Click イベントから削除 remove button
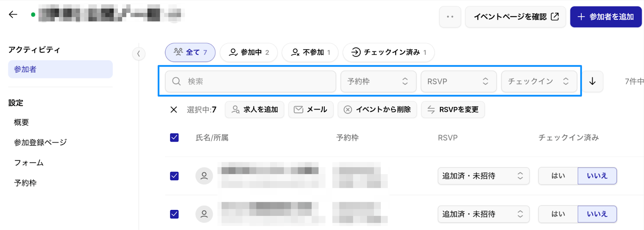Screen dimensions: 644x230 point(377,110)
